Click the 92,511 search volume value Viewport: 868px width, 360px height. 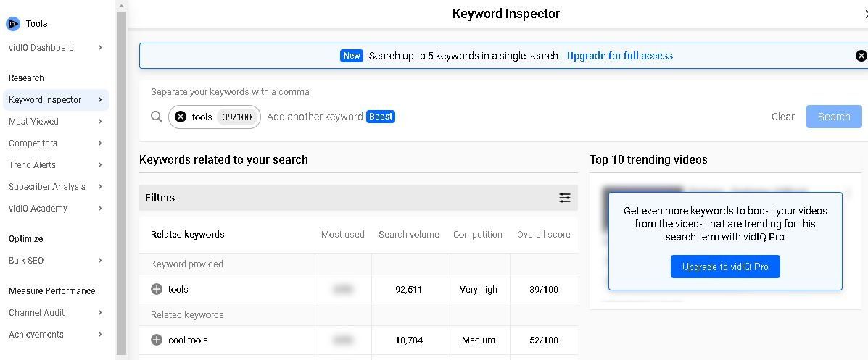409,289
